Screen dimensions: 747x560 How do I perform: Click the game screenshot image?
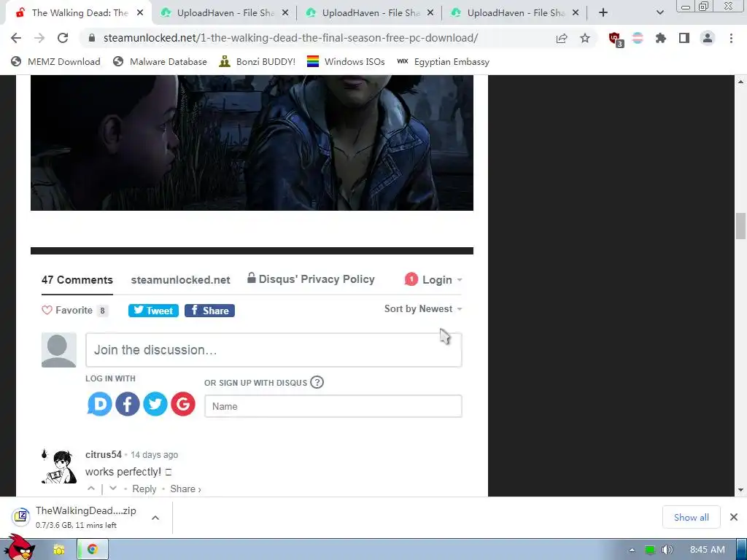pyautogui.click(x=252, y=142)
